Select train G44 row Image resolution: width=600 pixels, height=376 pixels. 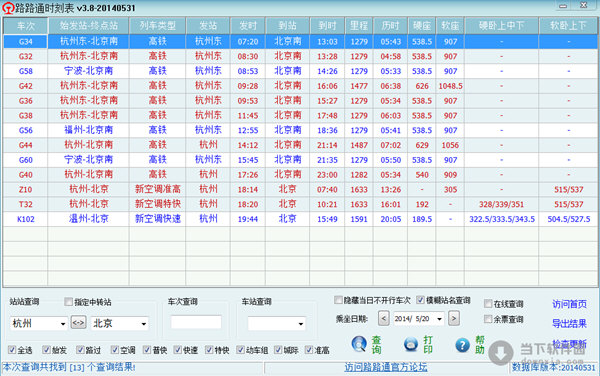pyautogui.click(x=300, y=145)
